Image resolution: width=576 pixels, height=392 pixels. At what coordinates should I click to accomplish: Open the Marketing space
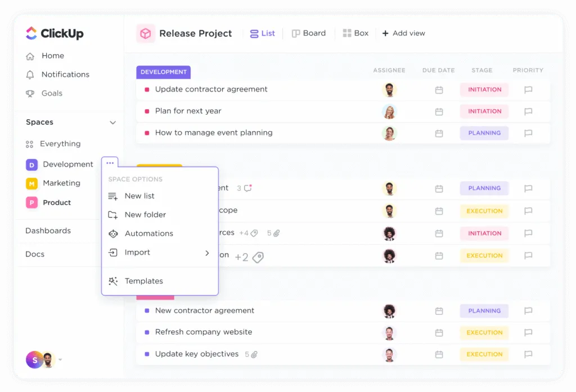coord(53,183)
